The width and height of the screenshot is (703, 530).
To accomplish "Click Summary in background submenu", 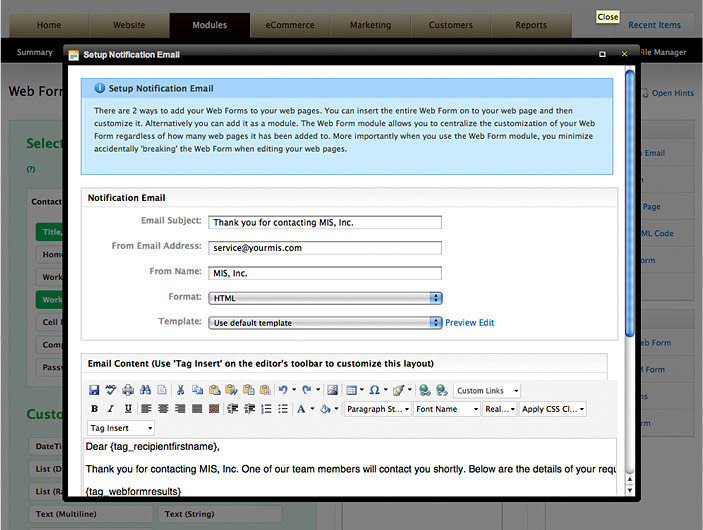I will click(35, 52).
